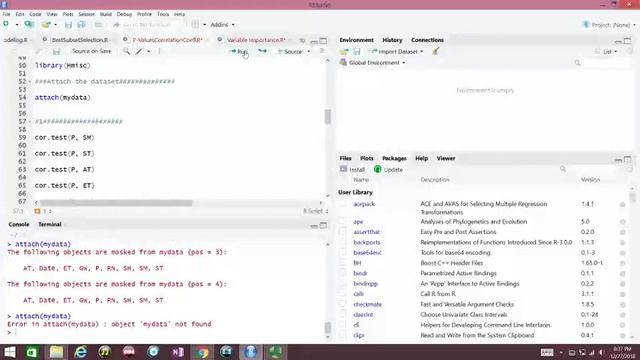Open the Source button dropdown arrow
This screenshot has height=360, width=640.
[x=309, y=52]
